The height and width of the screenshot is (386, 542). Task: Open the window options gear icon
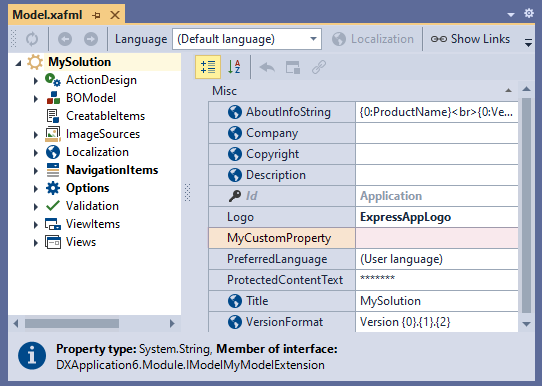tap(529, 13)
